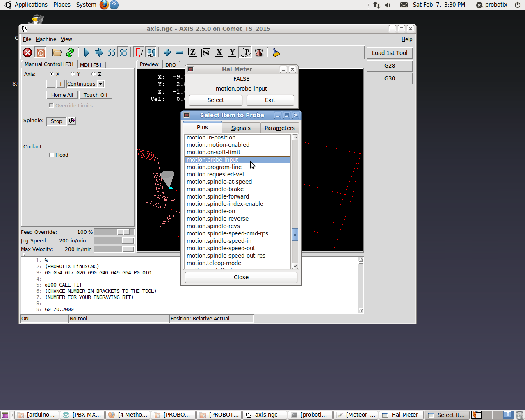Open the Applications system menu
The height and width of the screenshot is (420, 525).
(x=31, y=5)
